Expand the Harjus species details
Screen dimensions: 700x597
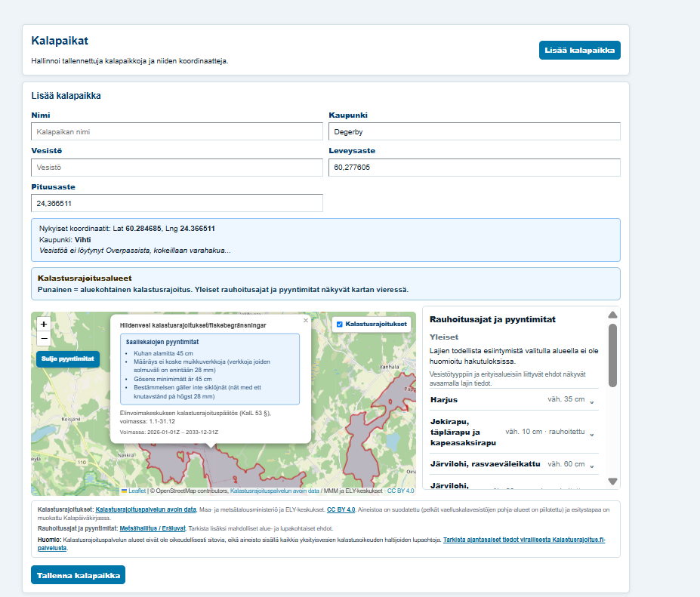pyautogui.click(x=592, y=401)
